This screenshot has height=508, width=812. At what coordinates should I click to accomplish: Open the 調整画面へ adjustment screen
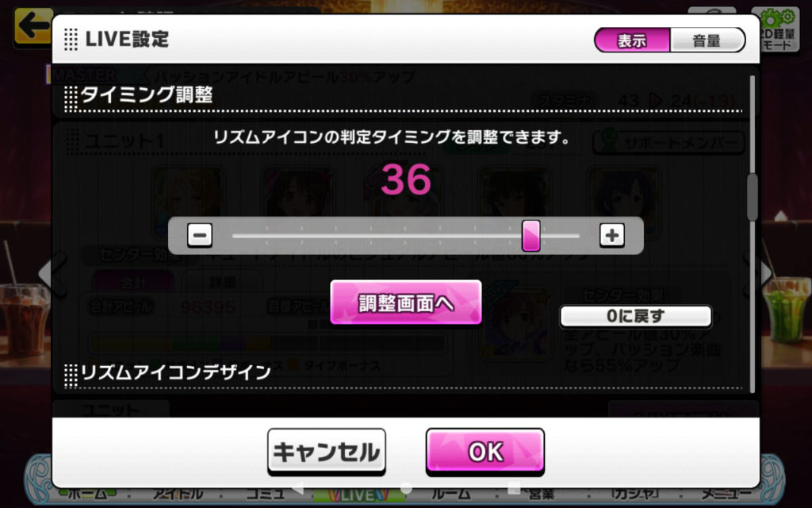point(406,303)
